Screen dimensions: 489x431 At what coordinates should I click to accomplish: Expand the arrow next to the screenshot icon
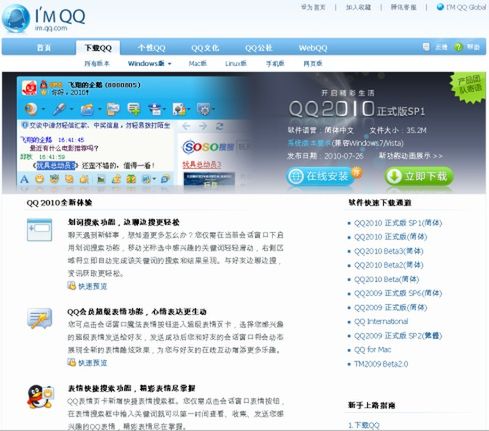(154, 179)
